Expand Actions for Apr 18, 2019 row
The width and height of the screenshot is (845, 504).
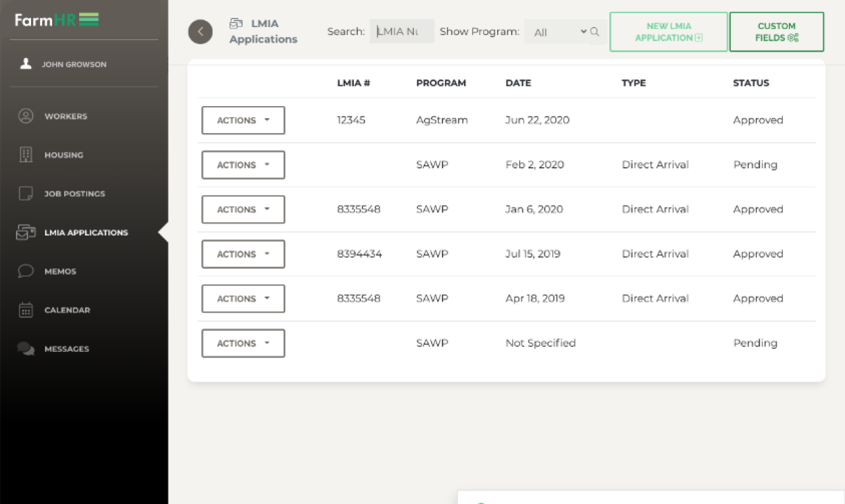point(243,299)
